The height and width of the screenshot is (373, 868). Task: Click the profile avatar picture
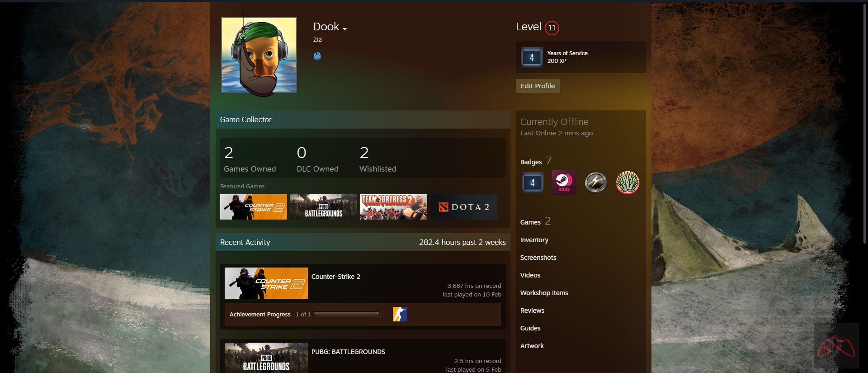click(259, 56)
